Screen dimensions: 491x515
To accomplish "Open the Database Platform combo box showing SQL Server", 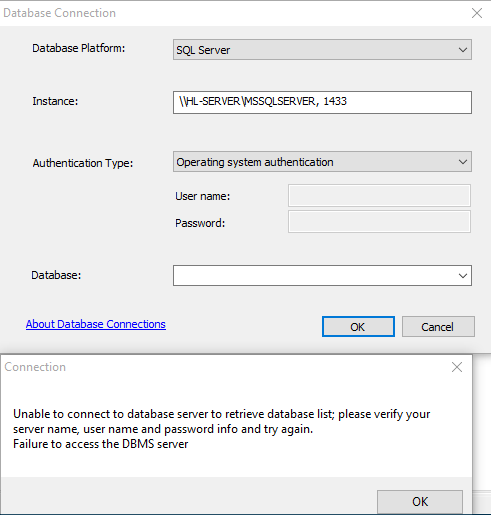I will point(322,50).
